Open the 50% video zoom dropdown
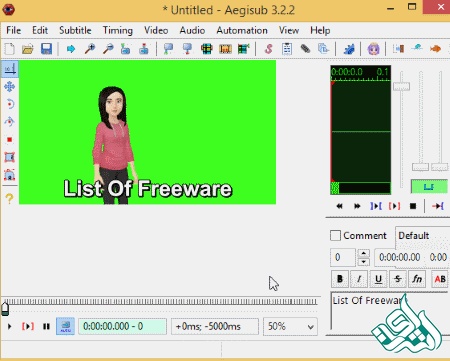This screenshot has height=361, width=450. [x=290, y=326]
